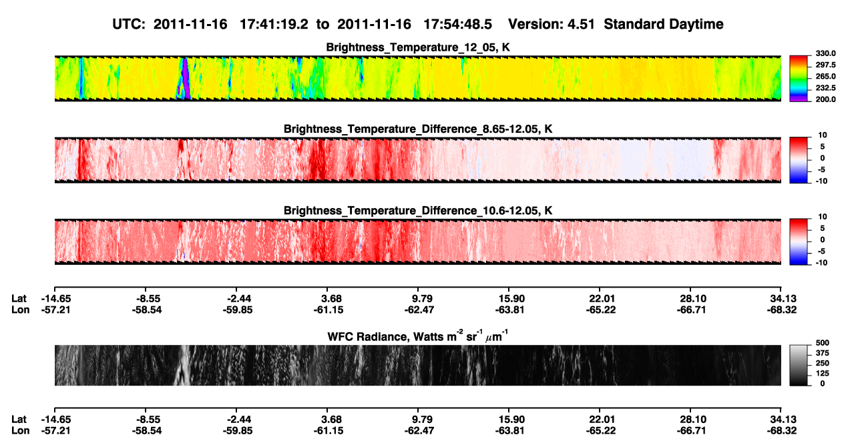Click the '125' label on WFC color bar
Screen dimensions: 868x445
[822, 374]
